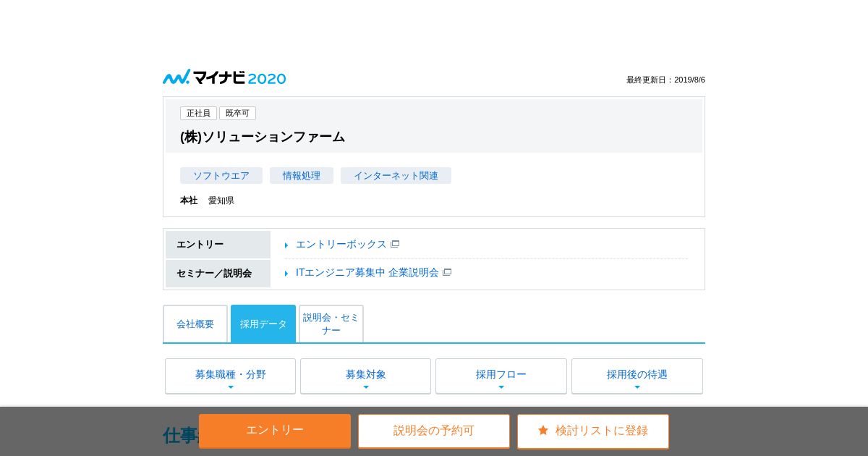The width and height of the screenshot is (868, 456).
Task: Select the インターネット関連 industry tag
Action: [396, 176]
